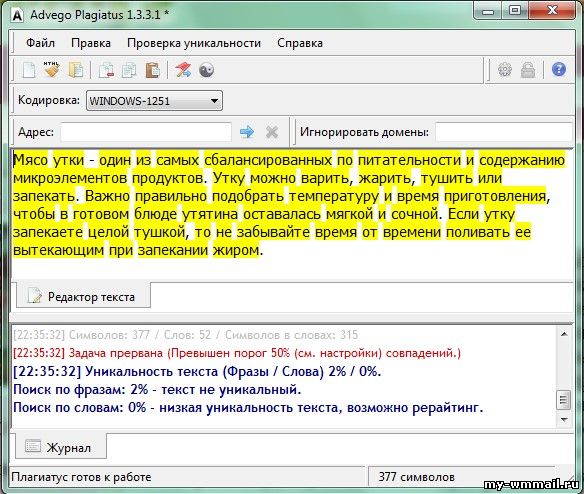Click the yin-yang deep check icon
Screen dimensions: 584x494
[206, 70]
